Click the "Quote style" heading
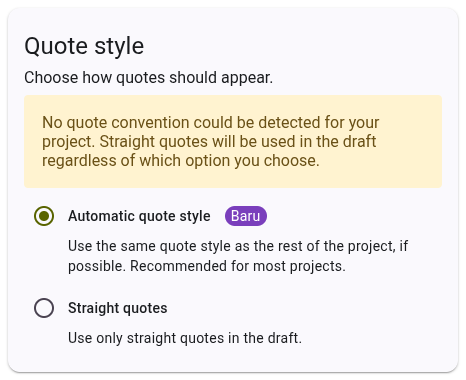466x380 pixels. coord(84,46)
